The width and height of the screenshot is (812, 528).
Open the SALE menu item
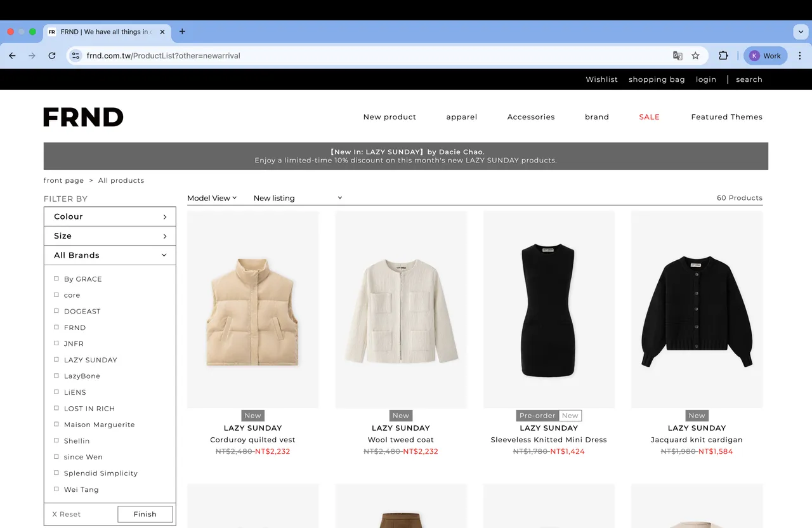(649, 117)
